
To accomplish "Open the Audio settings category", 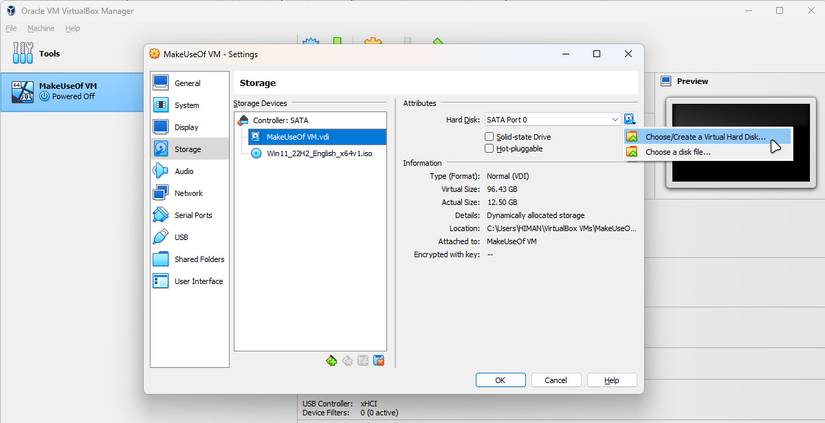I will pos(189,171).
